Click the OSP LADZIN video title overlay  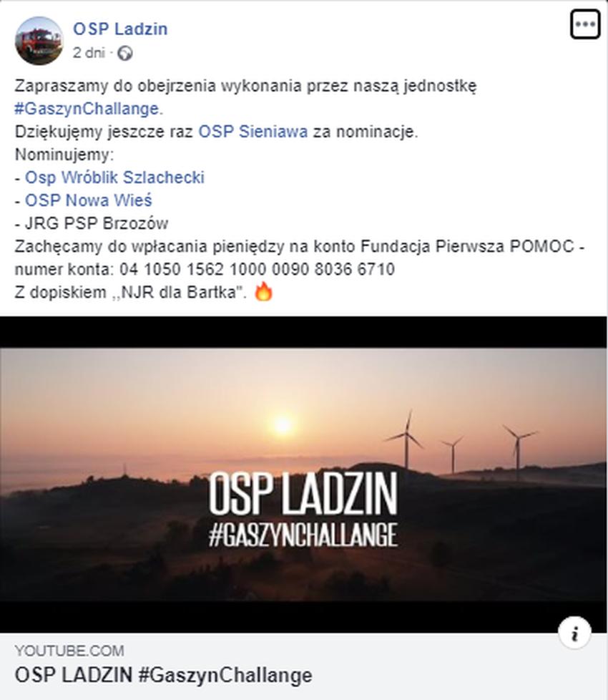303,494
